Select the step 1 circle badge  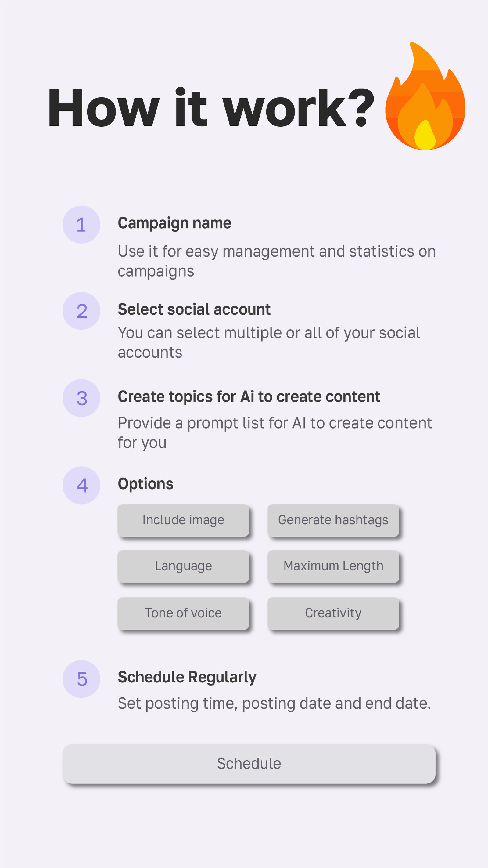pos(81,225)
